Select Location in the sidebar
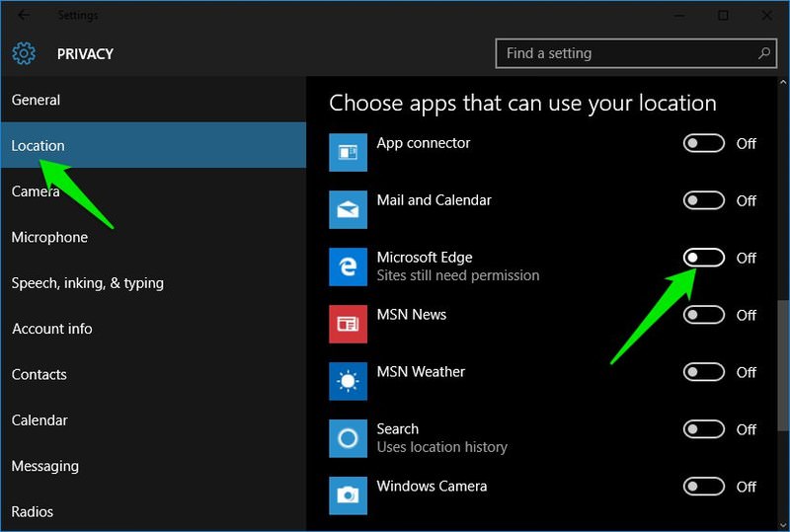 (x=153, y=146)
